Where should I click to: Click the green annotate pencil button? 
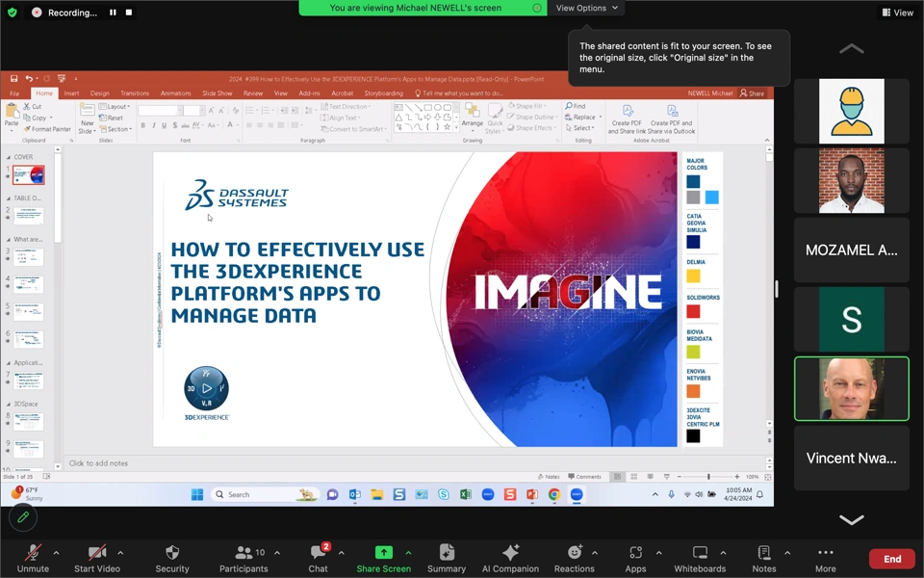point(23,517)
